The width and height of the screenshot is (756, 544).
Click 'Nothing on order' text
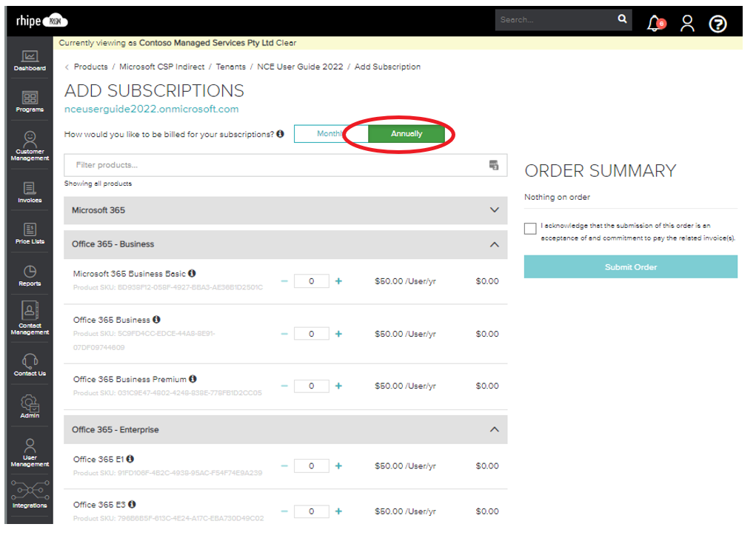(x=557, y=197)
